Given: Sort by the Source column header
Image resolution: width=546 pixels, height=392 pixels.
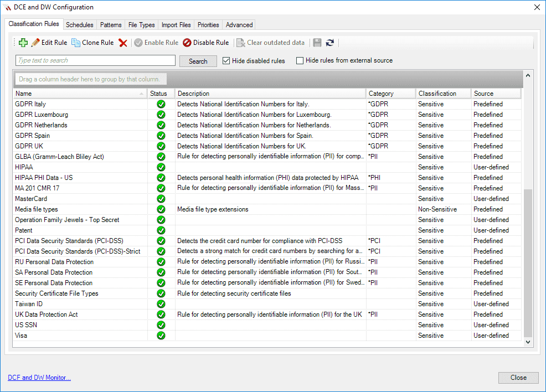Looking at the screenshot, I should tap(496, 94).
